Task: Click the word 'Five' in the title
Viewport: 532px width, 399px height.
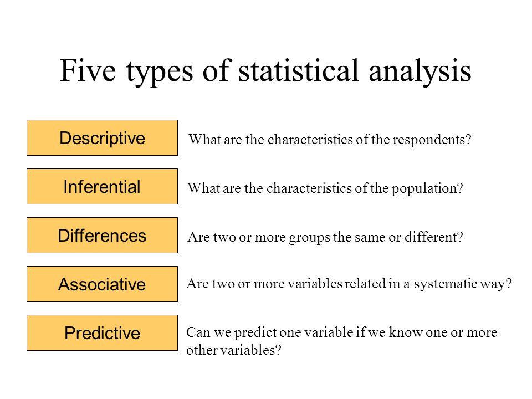Action: click(x=88, y=70)
